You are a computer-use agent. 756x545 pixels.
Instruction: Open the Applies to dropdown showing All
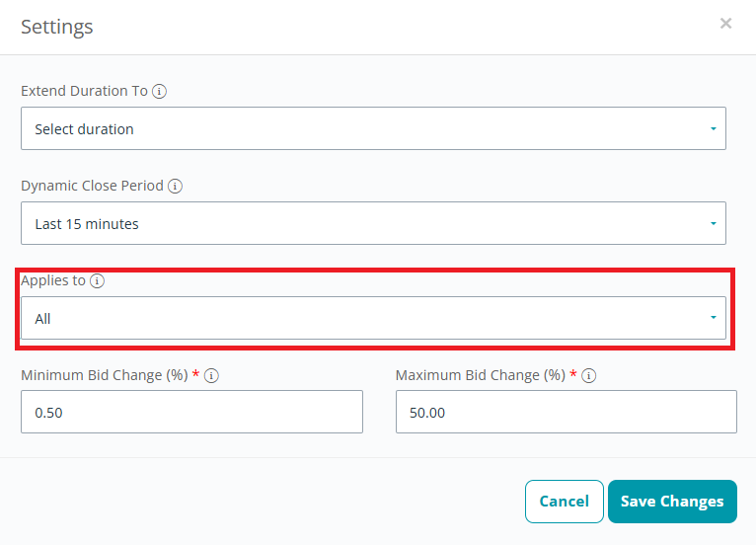pos(373,318)
